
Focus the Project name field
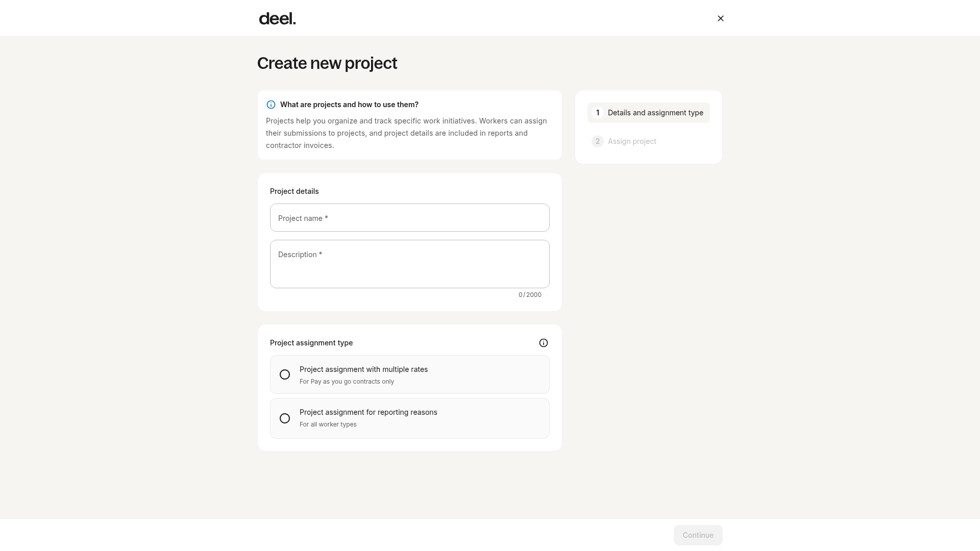coord(409,218)
